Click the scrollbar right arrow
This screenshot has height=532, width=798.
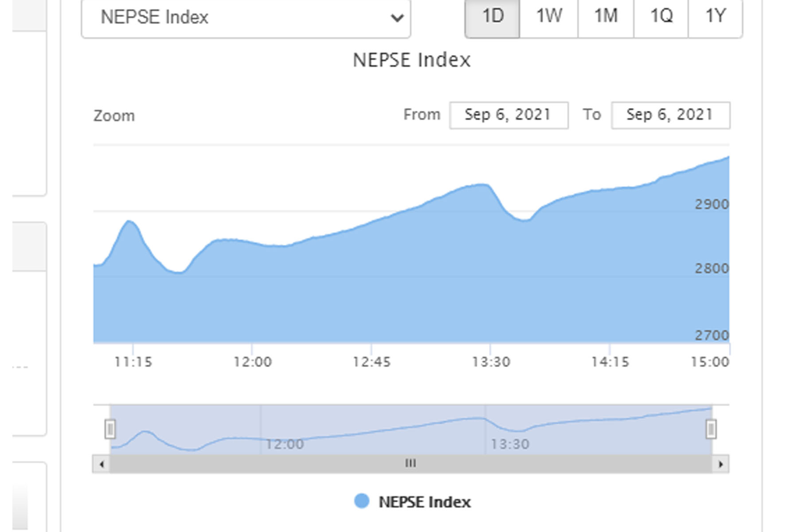tap(720, 464)
